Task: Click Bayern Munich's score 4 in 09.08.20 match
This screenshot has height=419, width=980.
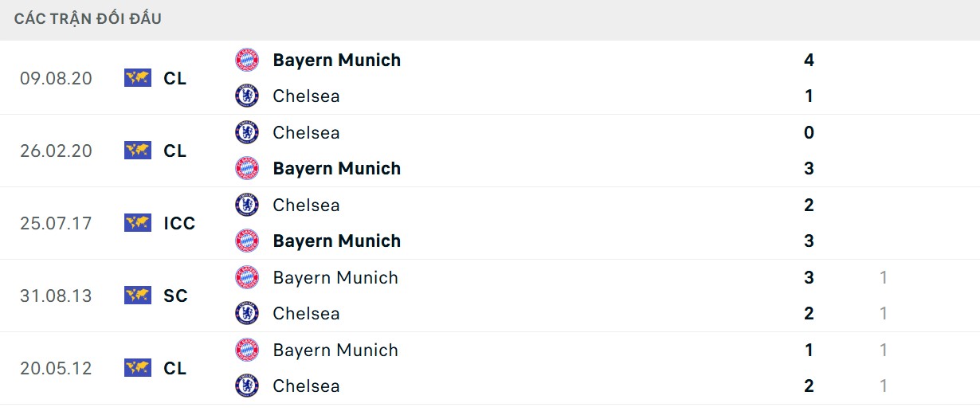Action: (809, 60)
